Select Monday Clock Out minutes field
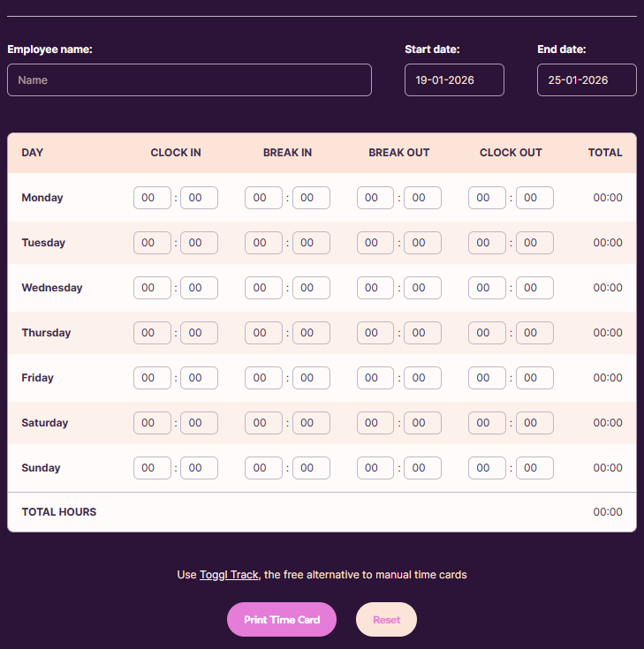Image resolution: width=644 pixels, height=649 pixels. (x=534, y=198)
